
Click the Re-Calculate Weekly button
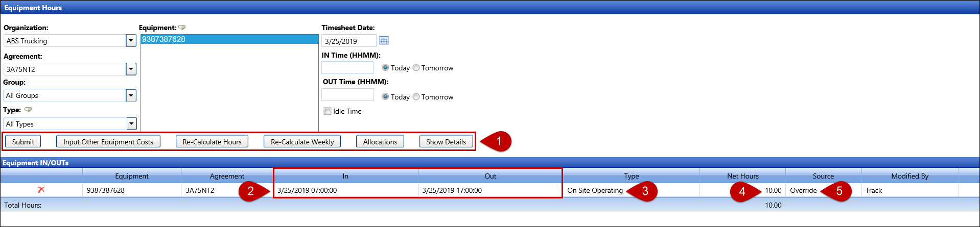pos(302,142)
